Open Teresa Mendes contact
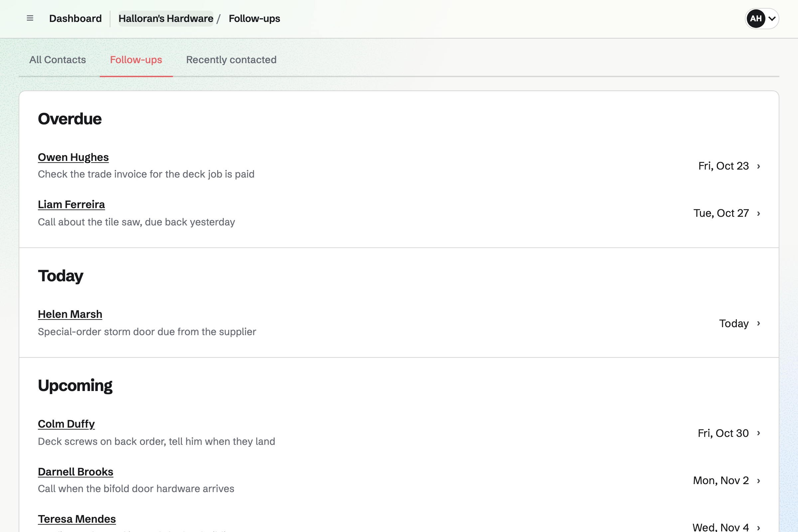The width and height of the screenshot is (798, 532). click(77, 519)
